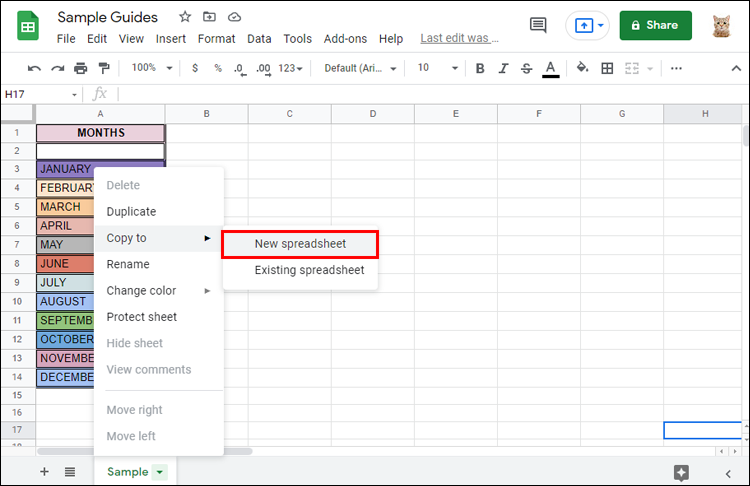Expand Copy to submenu
Viewport: 750px width, 486px height.
pos(159,238)
